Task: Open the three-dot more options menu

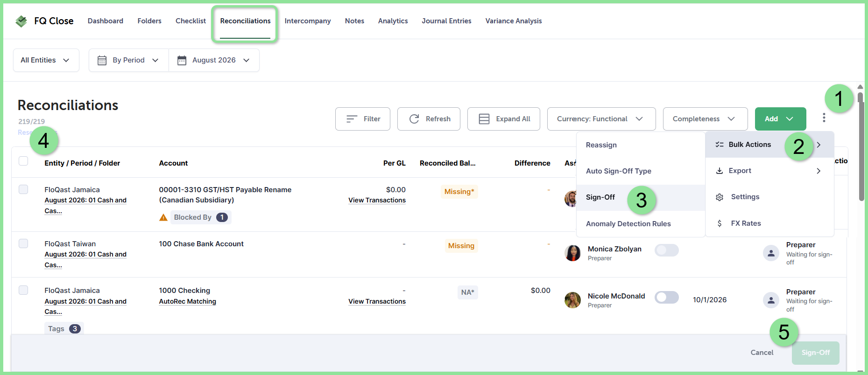Action: tap(824, 118)
